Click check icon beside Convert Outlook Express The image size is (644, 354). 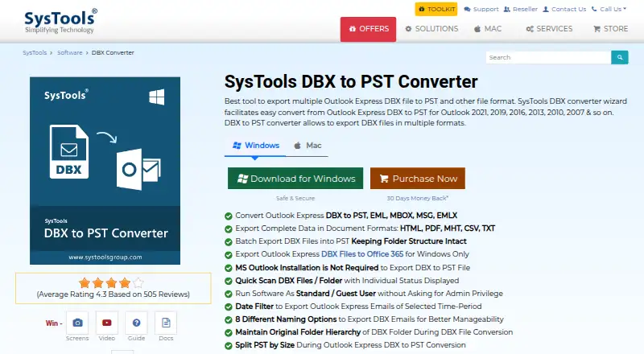click(x=229, y=216)
